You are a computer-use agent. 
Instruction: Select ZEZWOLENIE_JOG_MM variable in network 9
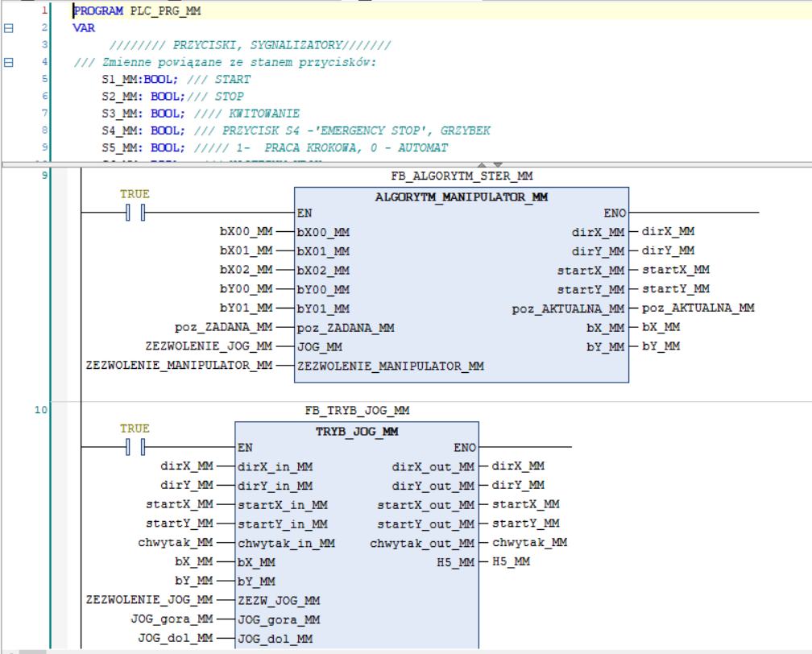coord(209,346)
